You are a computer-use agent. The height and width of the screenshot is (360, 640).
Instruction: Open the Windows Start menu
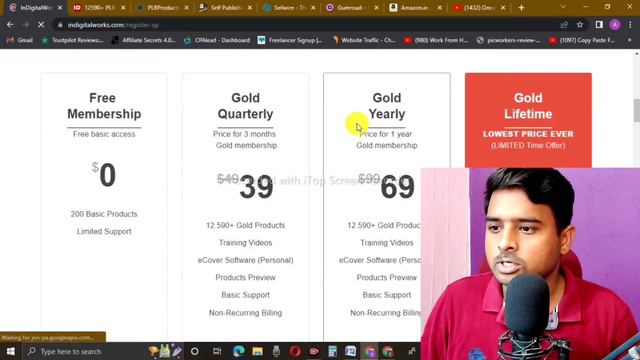11,351
